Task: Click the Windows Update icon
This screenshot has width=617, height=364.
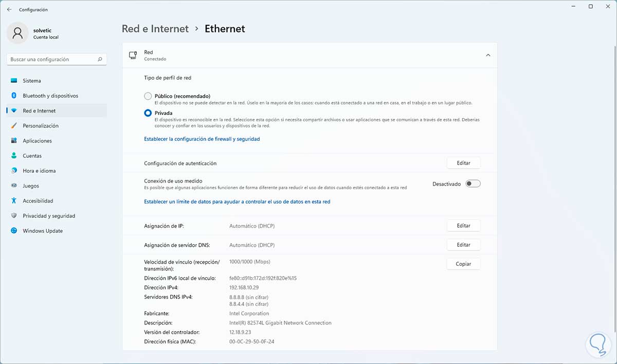Action: click(x=14, y=231)
